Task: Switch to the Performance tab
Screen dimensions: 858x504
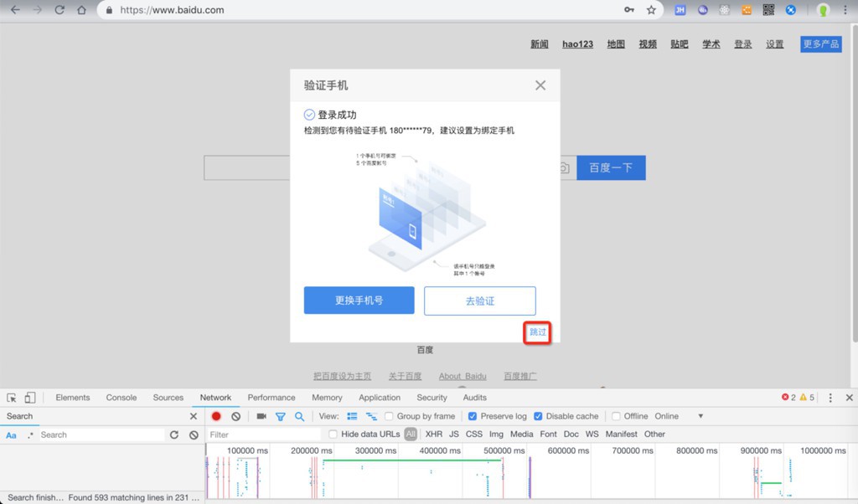Action: 271,398
